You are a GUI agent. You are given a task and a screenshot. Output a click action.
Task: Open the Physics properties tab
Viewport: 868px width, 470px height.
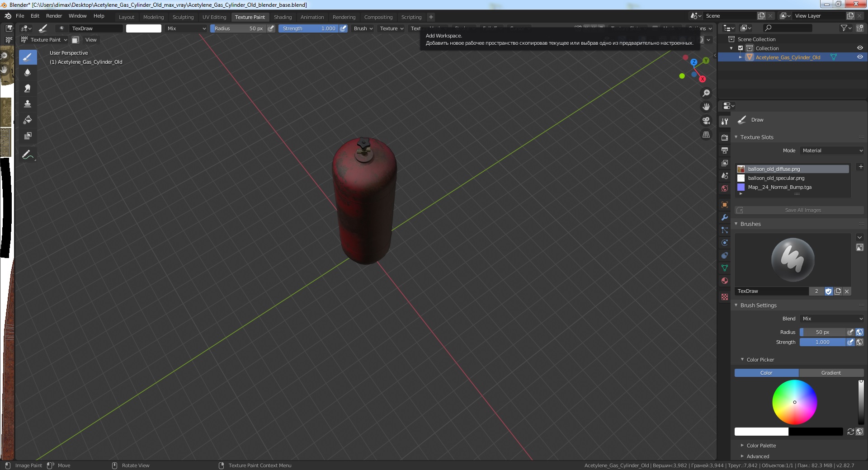pos(725,243)
